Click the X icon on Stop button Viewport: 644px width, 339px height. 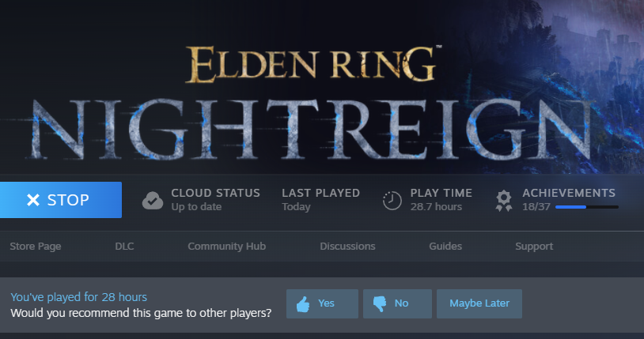(33, 200)
